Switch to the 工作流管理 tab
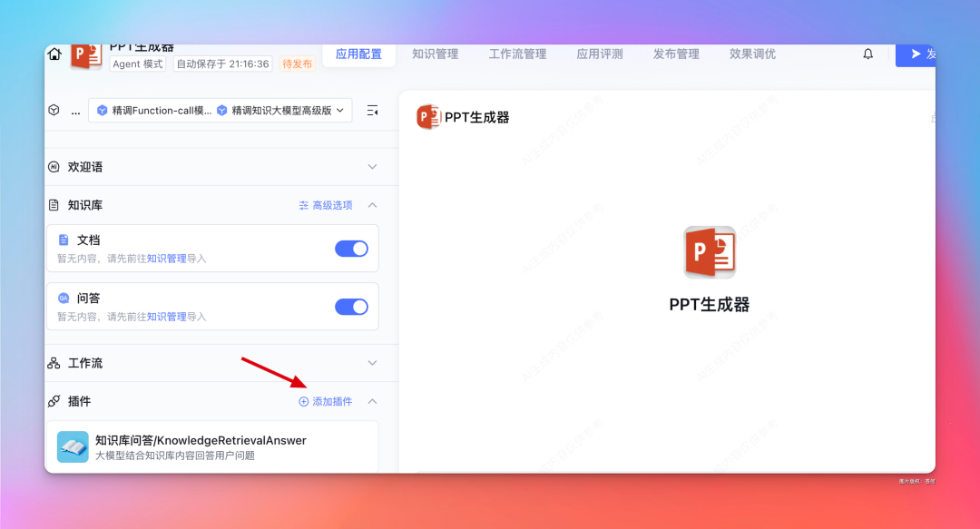The image size is (980, 529). pyautogui.click(x=517, y=54)
